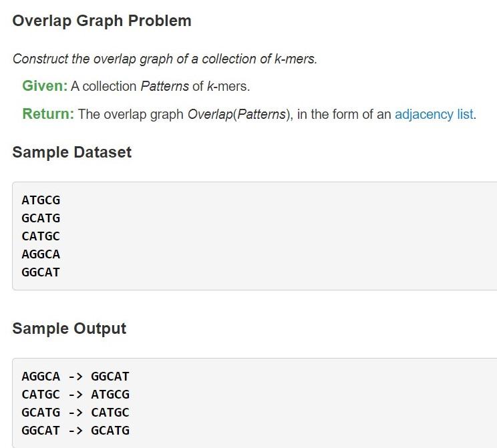
Task: Select the GCATG line in Sample Dataset
Action: pos(41,218)
